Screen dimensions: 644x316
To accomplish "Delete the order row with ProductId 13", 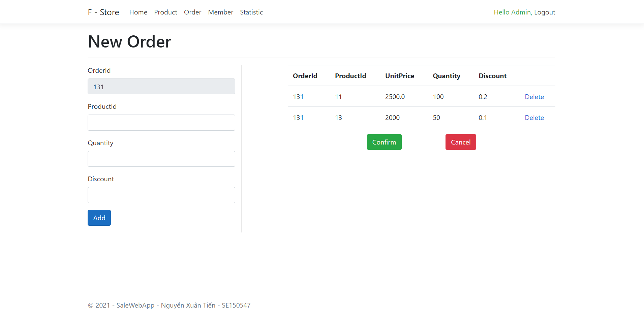I will click(x=534, y=118).
